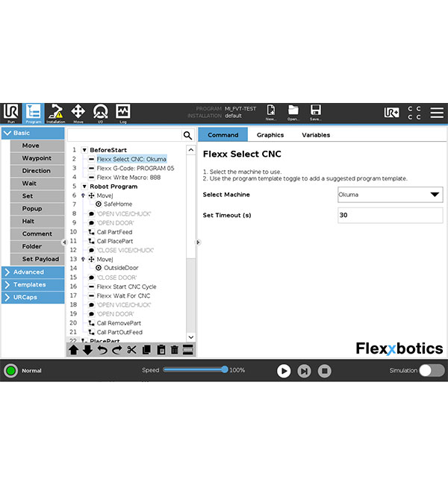Switch to the Graphics tab
Screen dimensions: 448x485
[270, 135]
